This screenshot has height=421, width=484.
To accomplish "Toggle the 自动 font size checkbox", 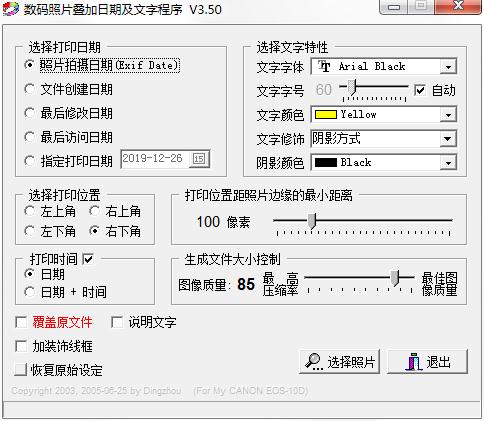I will pyautogui.click(x=420, y=90).
